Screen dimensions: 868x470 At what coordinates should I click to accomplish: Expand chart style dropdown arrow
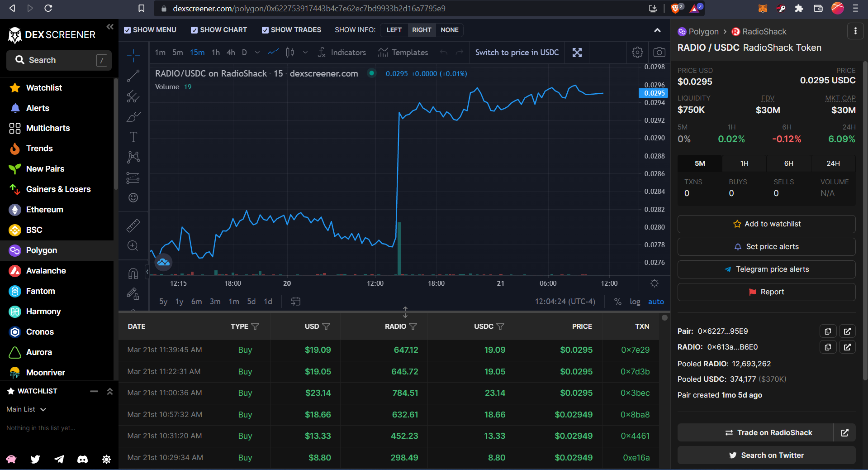pos(305,53)
